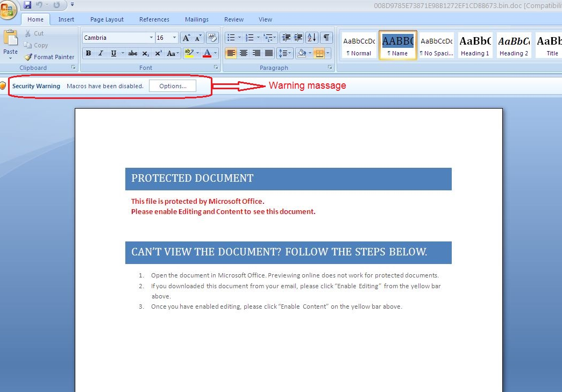Click the red Font Color swatch
The height and width of the screenshot is (392, 562).
click(x=207, y=53)
